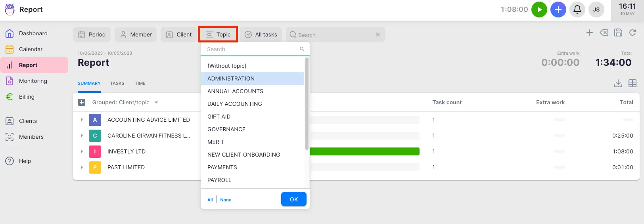This screenshot has width=644, height=224.
Task: Click the None link in topic filter
Action: [226, 200]
